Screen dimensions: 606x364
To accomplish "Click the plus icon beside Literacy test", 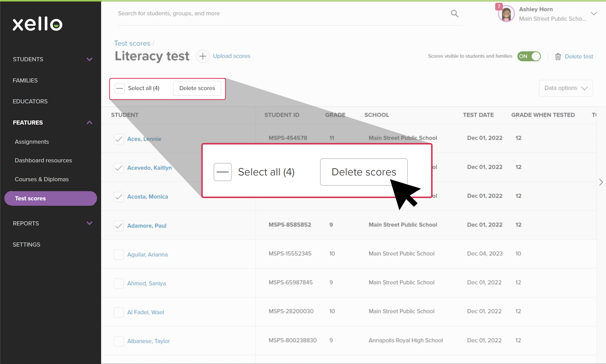I will (x=203, y=56).
